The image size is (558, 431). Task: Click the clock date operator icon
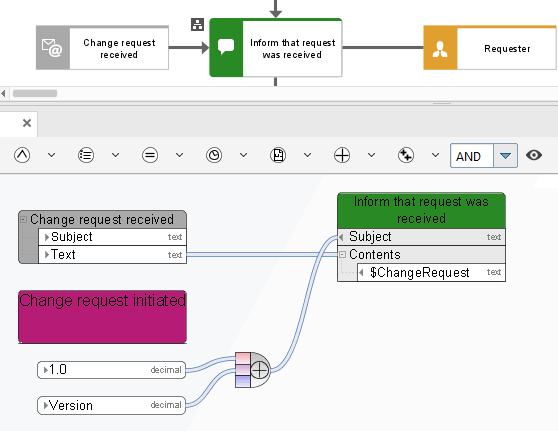pos(214,156)
